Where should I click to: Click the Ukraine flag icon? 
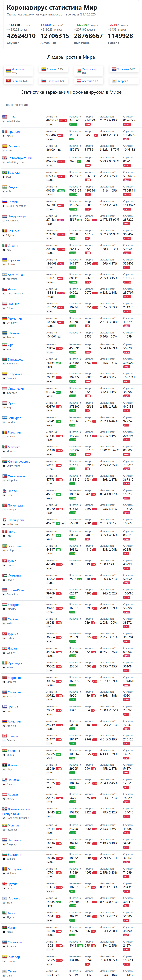[5, 260]
